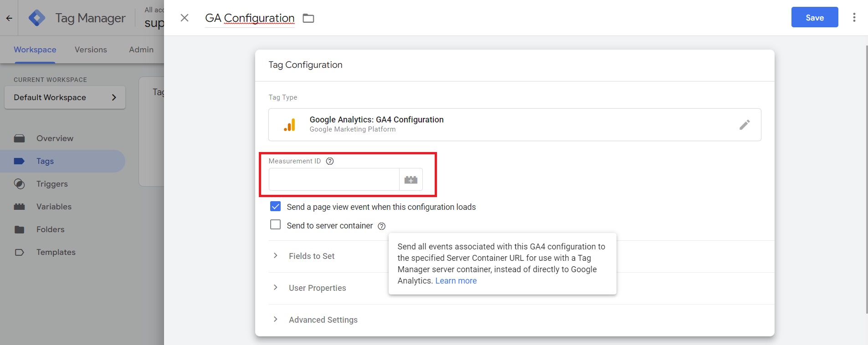868x345 pixels.
Task: Open the Default Workspace selector
Action: (x=65, y=97)
